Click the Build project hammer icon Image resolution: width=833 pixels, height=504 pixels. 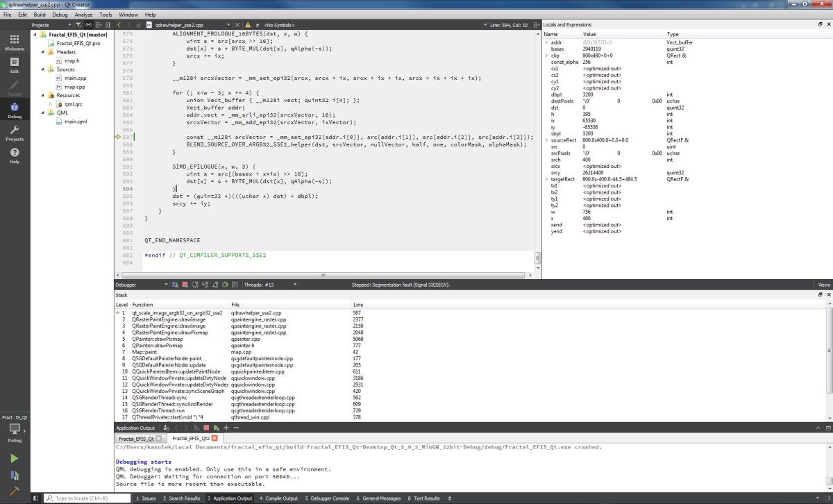[x=15, y=491]
